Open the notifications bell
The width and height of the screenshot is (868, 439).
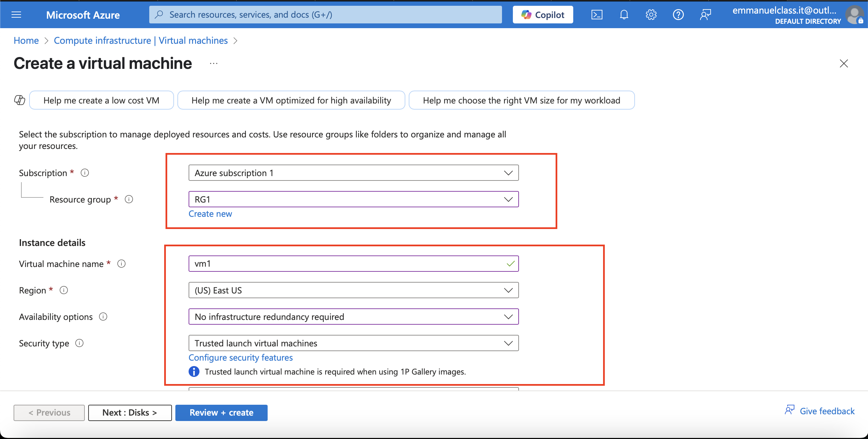(624, 15)
